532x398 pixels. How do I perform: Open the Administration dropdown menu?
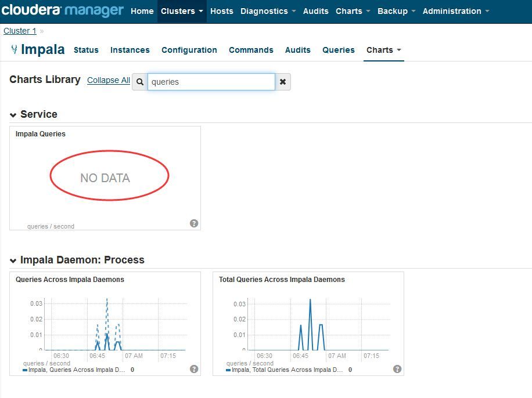456,11
